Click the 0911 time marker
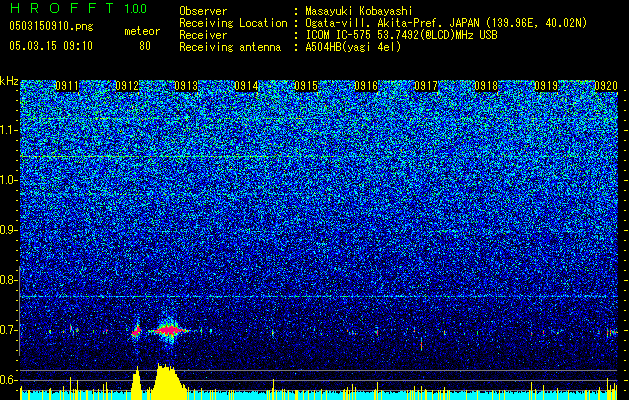 (67, 86)
